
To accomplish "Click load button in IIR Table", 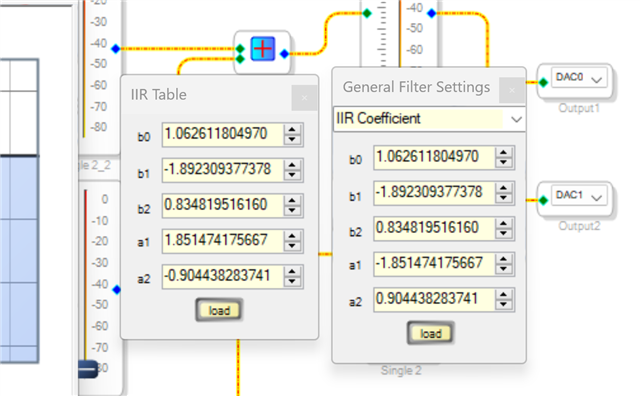I will (x=219, y=310).
